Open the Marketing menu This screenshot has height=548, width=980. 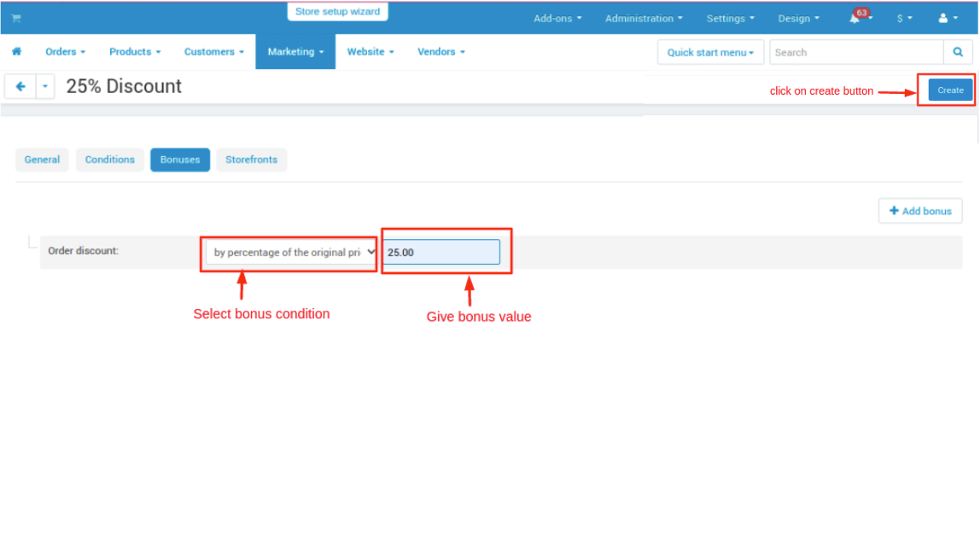[x=295, y=52]
